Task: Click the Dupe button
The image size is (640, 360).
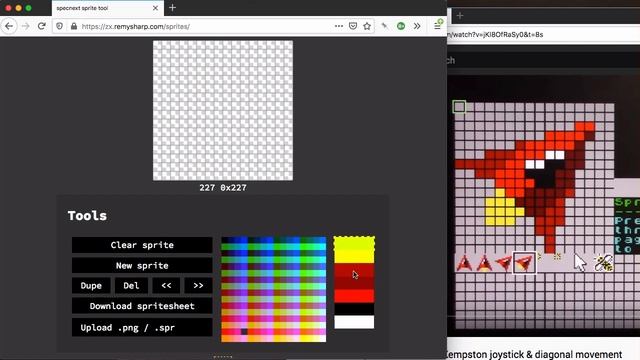Action: (x=91, y=286)
